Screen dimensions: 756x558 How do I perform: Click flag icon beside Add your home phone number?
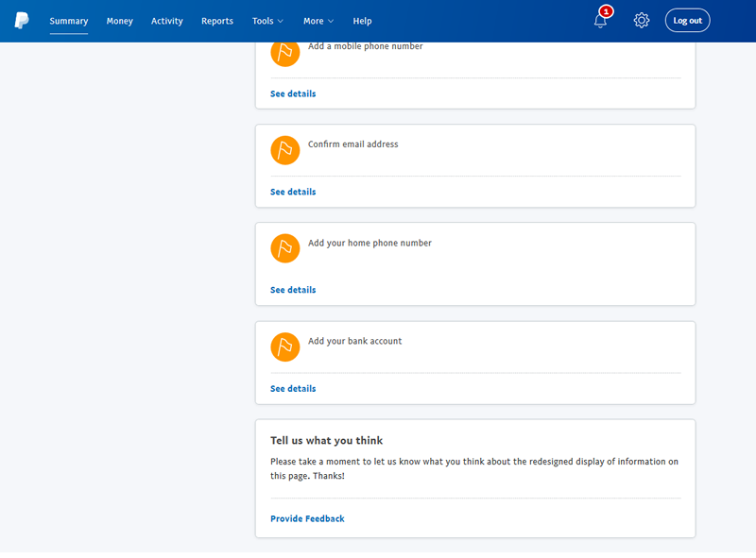[x=285, y=248]
